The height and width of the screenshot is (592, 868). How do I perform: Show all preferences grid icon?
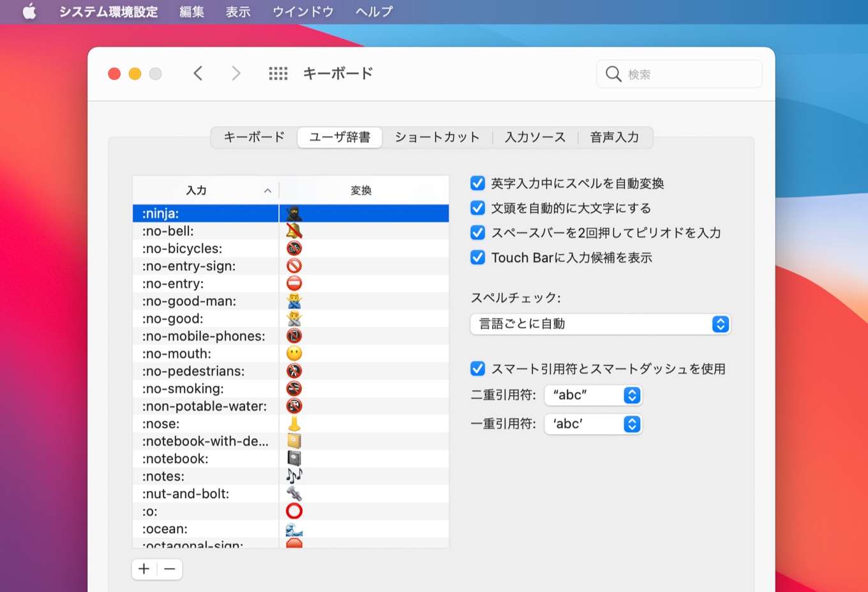(x=278, y=73)
